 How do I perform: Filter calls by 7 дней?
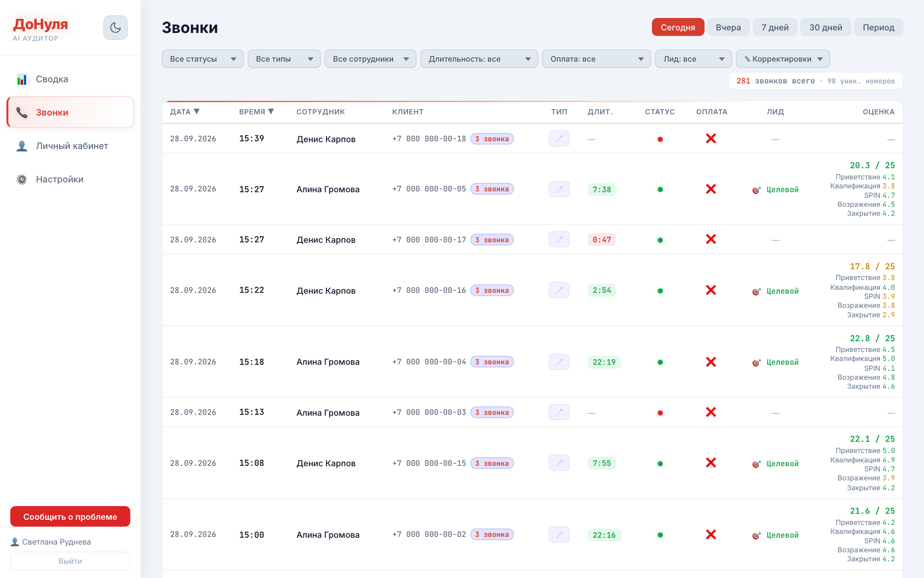[775, 27]
